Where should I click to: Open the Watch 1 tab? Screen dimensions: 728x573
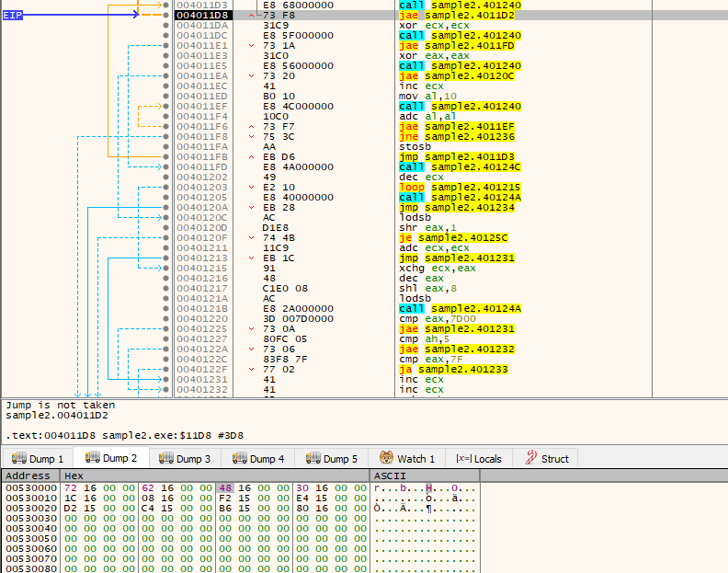pyautogui.click(x=406, y=459)
